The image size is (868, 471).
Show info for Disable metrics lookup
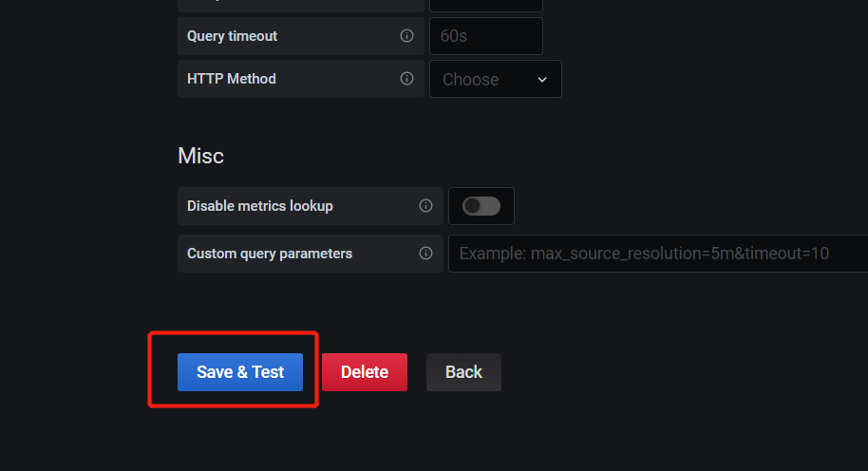(425, 206)
